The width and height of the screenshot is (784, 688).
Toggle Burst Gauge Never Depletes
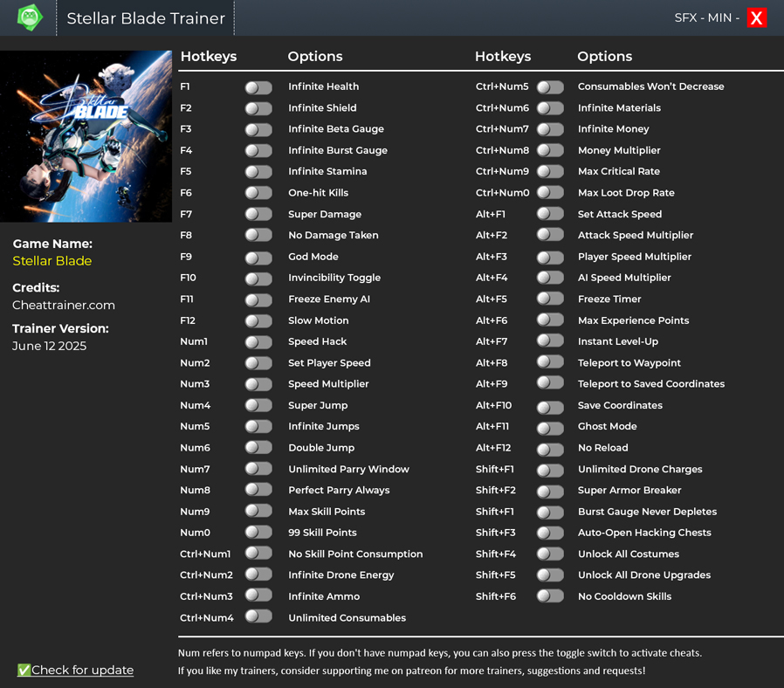(550, 513)
